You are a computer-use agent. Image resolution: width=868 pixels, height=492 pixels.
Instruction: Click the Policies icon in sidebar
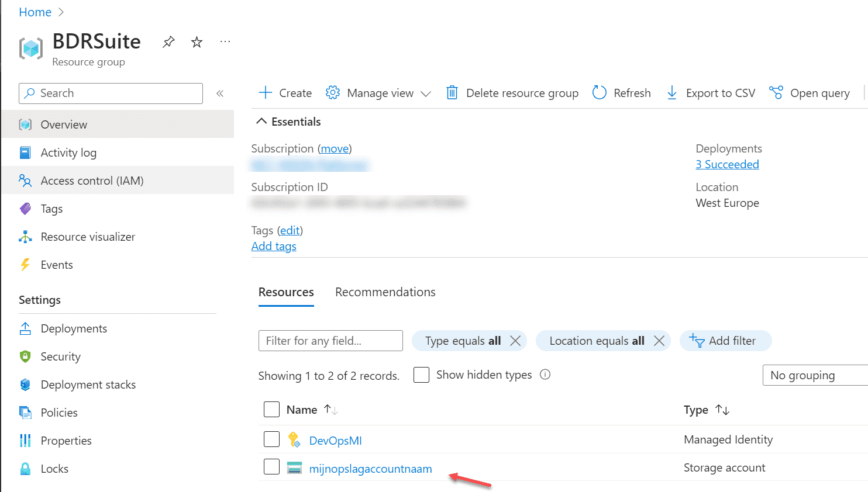point(25,413)
